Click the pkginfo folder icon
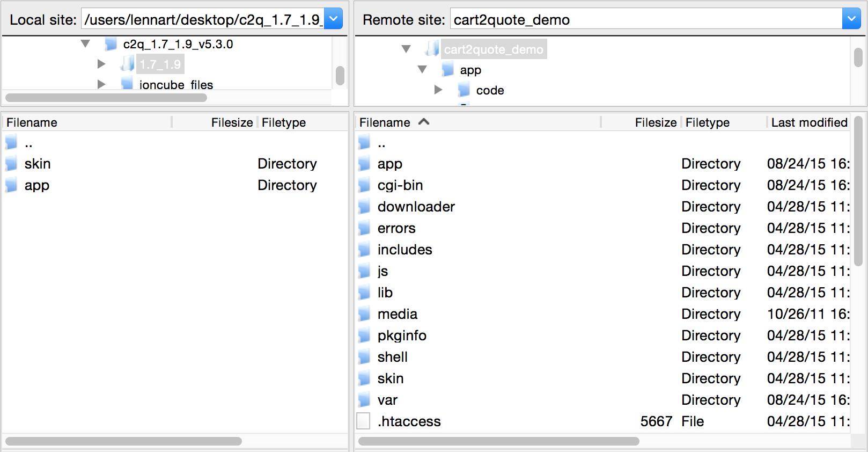868x452 pixels. pos(364,335)
